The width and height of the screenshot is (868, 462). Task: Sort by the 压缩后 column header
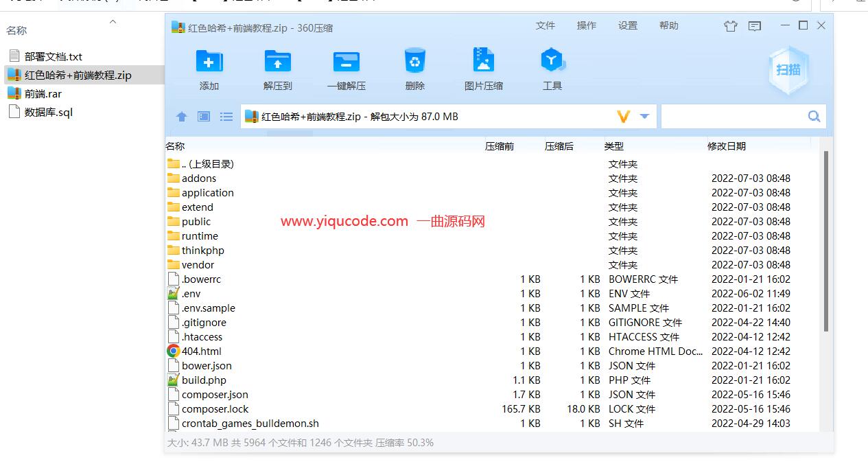point(559,146)
